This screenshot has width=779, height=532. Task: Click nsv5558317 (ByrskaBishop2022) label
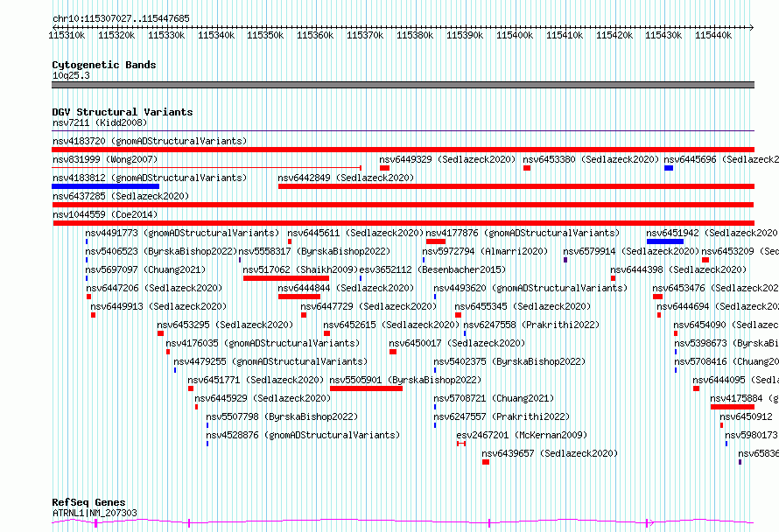pyautogui.click(x=314, y=251)
